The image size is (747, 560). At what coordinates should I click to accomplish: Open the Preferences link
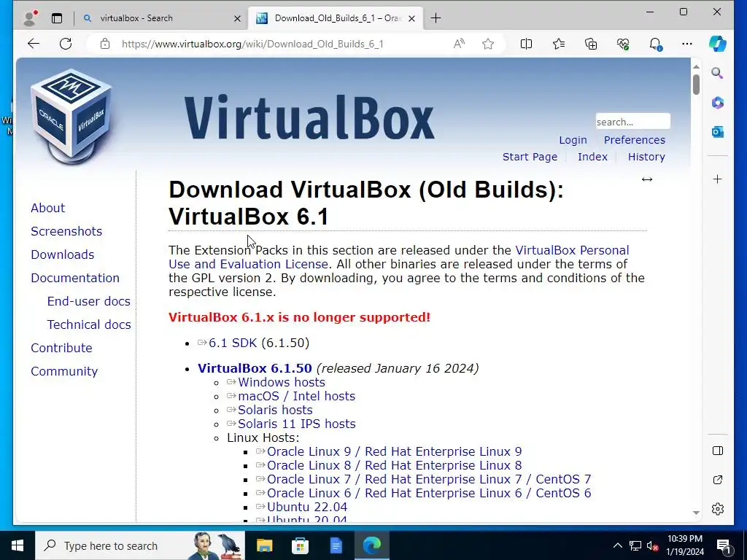tap(635, 140)
